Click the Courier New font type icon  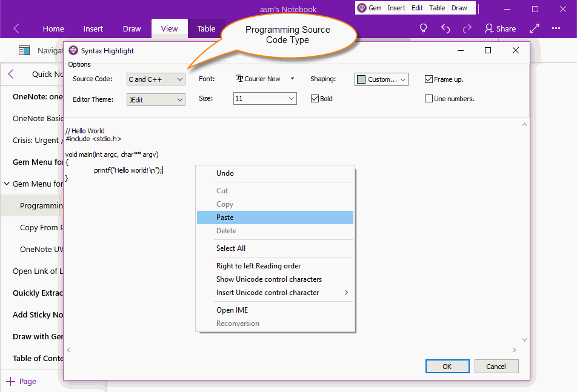[x=239, y=78]
